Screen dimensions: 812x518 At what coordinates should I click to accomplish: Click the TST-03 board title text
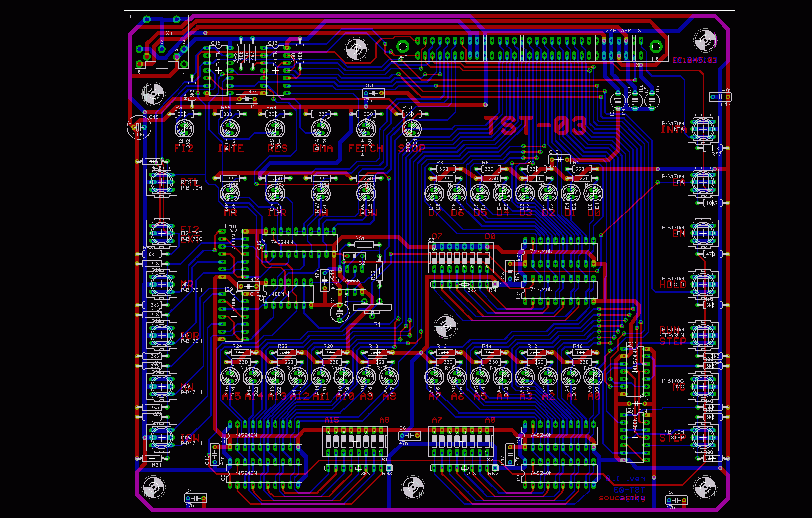point(536,125)
